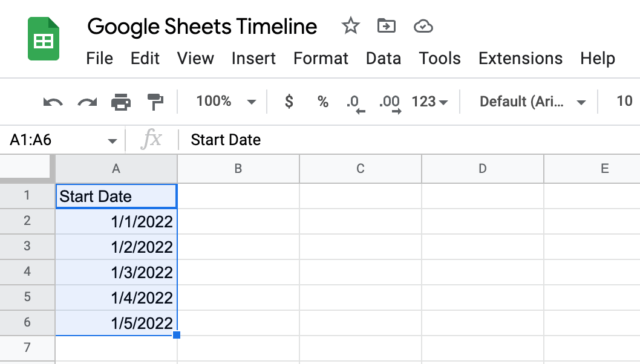Expand the 123 more formats dropdown

pos(429,102)
